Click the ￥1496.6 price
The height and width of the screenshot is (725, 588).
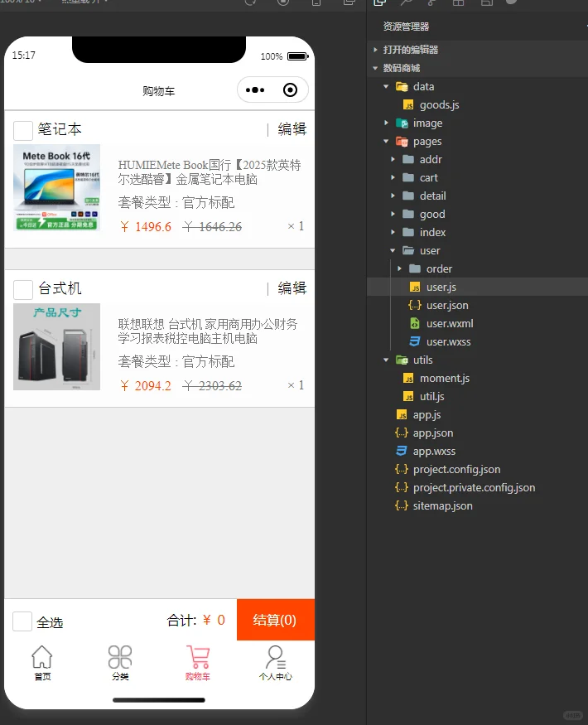[146, 226]
